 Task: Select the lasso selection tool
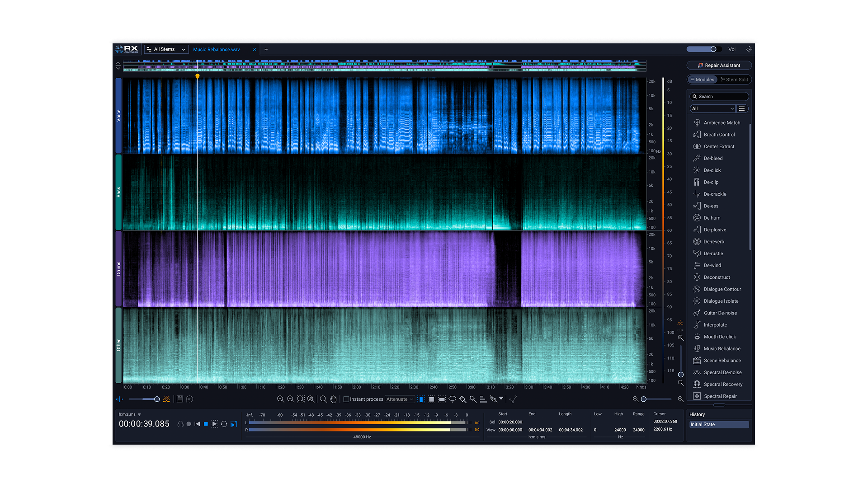[452, 399]
